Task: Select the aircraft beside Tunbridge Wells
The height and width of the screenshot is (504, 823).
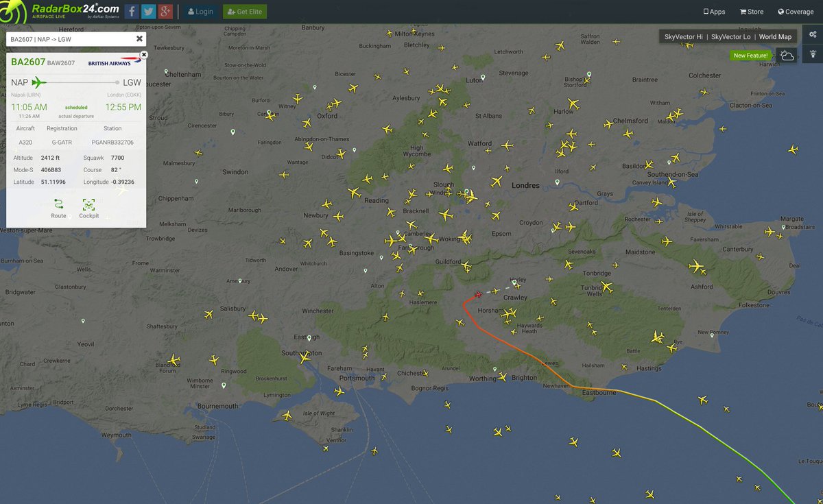Action: [x=606, y=287]
